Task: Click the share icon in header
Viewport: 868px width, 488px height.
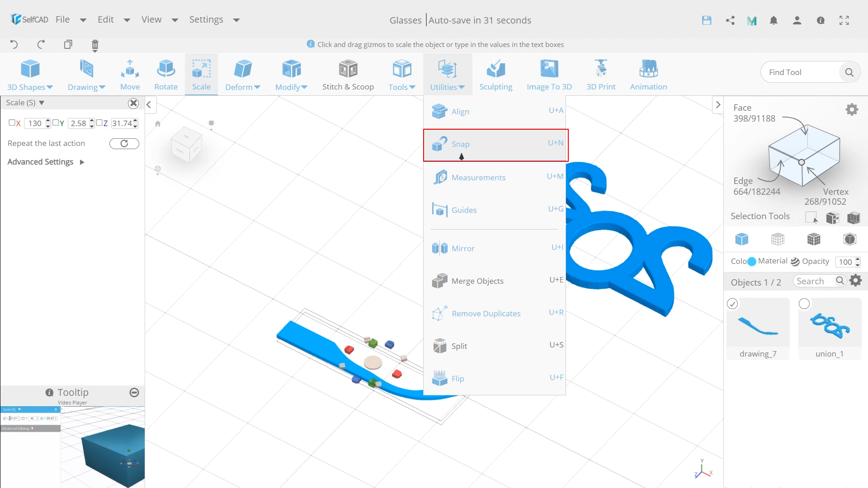Action: 730,20
